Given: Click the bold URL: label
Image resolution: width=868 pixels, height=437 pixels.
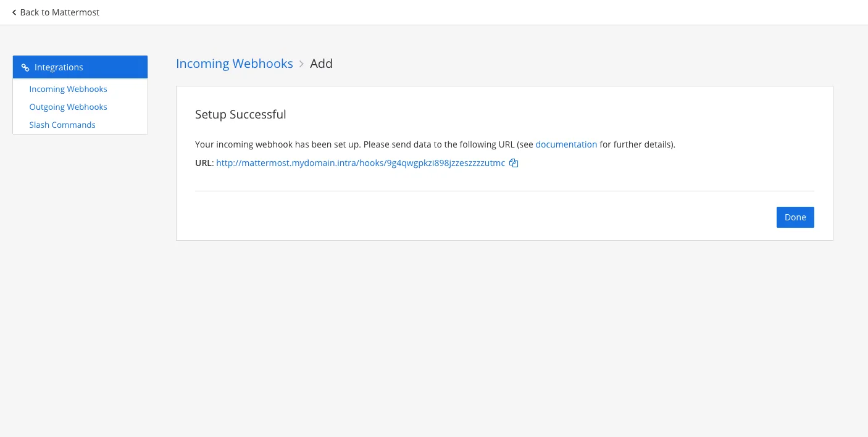Looking at the screenshot, I should pos(204,164).
